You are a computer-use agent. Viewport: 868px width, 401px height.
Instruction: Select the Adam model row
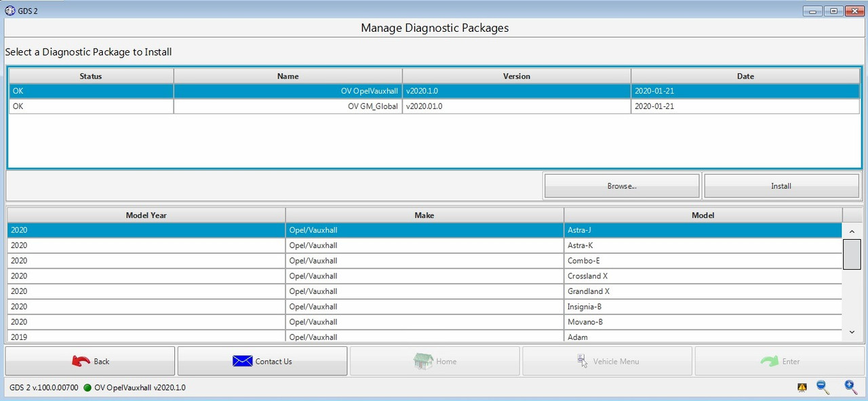pos(425,336)
